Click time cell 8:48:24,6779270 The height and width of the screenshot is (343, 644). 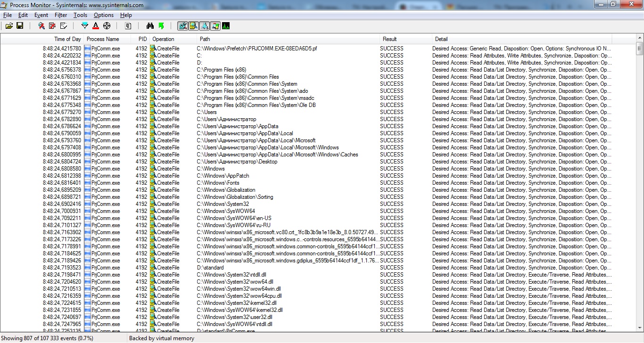click(x=61, y=112)
